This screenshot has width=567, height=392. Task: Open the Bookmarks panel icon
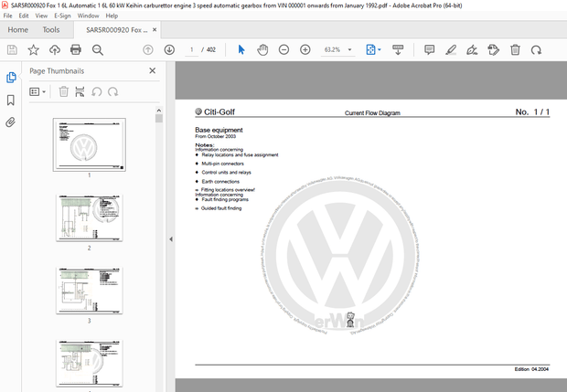[x=11, y=101]
